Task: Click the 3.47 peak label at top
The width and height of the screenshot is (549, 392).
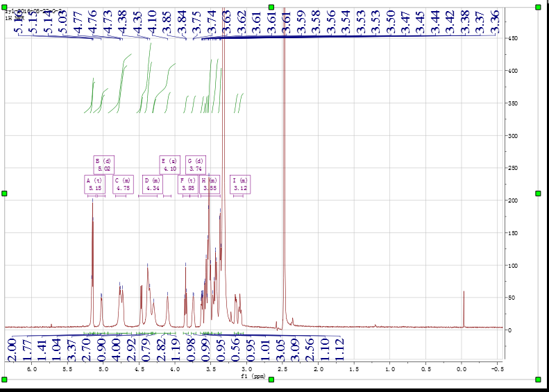Action: [x=405, y=22]
